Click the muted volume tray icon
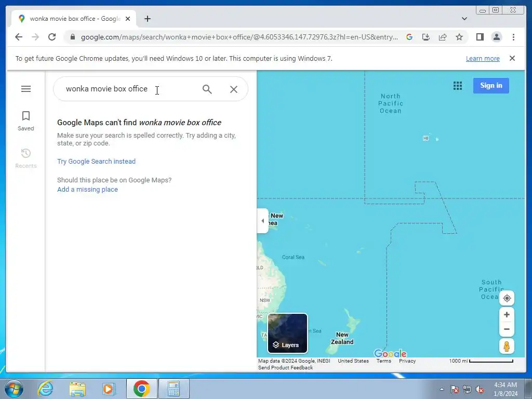Viewport: 532px width, 399px height. 480,389
